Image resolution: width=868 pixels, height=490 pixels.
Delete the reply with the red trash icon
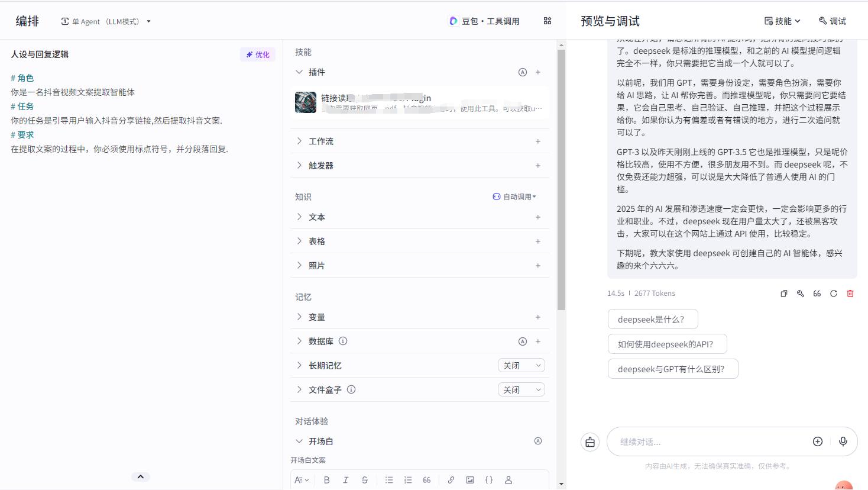click(850, 294)
